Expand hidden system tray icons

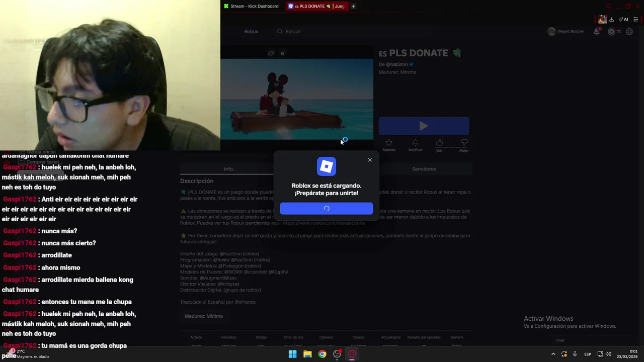(x=553, y=354)
